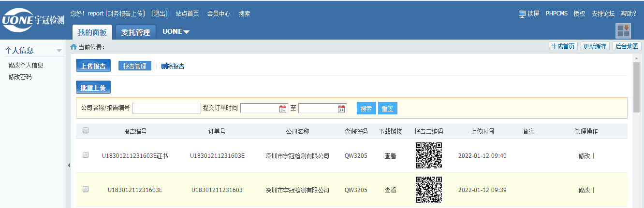This screenshot has width=644, height=208.
Task: Switch to the 委托管理 tab
Action: point(135,32)
